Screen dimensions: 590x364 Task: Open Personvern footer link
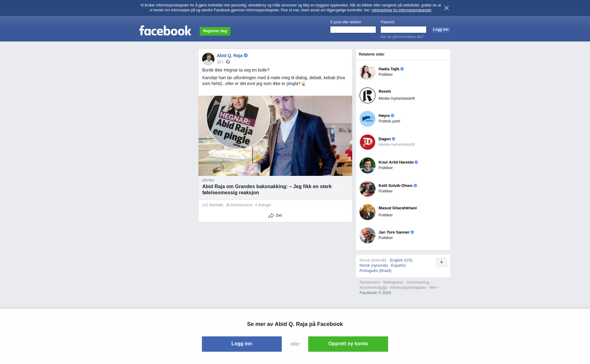370,282
